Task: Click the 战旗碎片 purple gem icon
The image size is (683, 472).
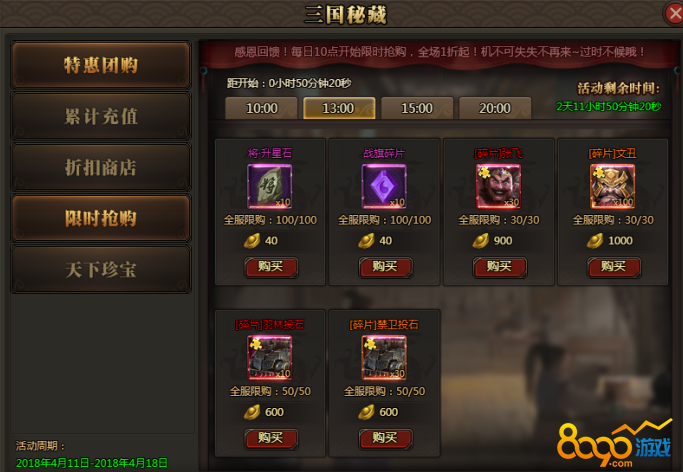Action: tap(384, 186)
